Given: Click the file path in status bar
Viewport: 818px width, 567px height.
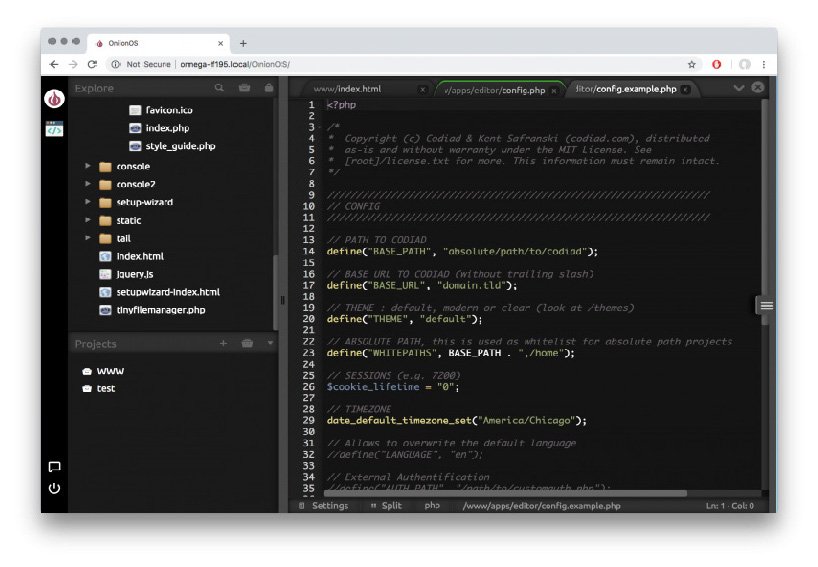Looking at the screenshot, I should (542, 505).
